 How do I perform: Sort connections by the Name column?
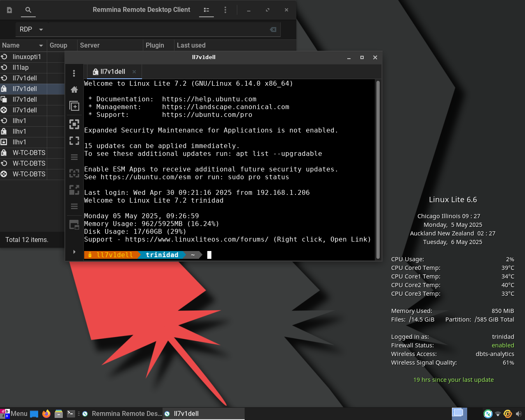[23, 45]
